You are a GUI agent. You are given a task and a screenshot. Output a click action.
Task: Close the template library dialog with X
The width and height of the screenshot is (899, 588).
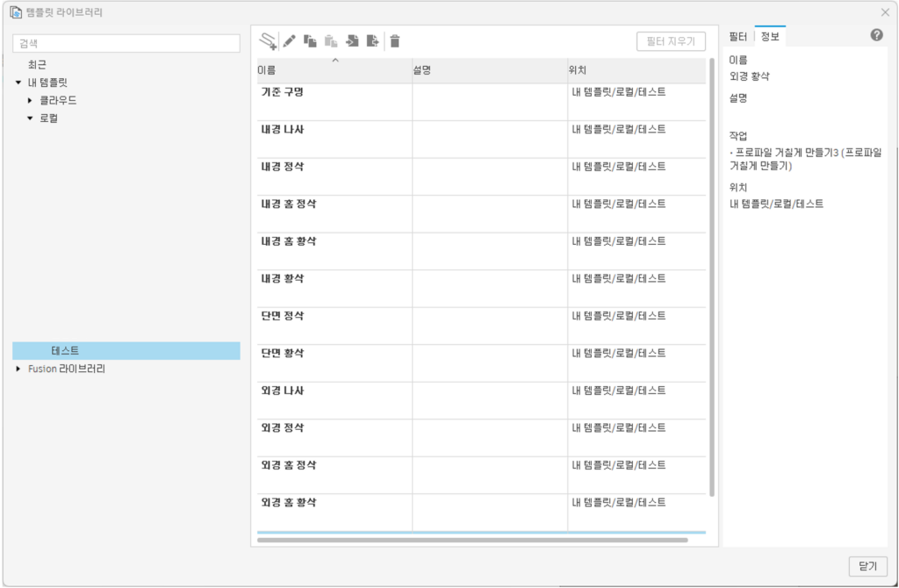(x=885, y=12)
